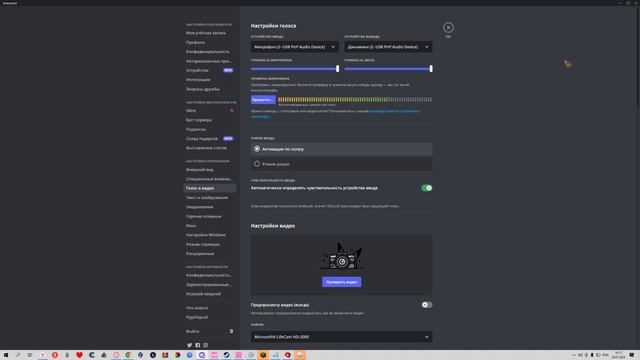
Task: Open Steam from the taskbar
Action: 226,355
